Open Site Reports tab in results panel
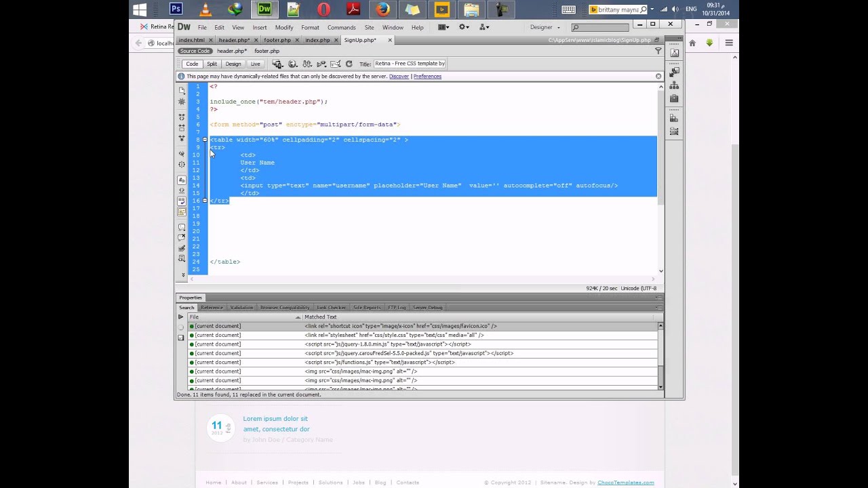Screen dimensions: 868x488 point(367,308)
